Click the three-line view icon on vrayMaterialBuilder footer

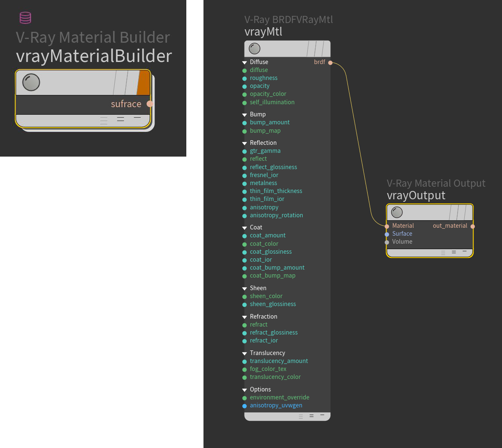104,121
